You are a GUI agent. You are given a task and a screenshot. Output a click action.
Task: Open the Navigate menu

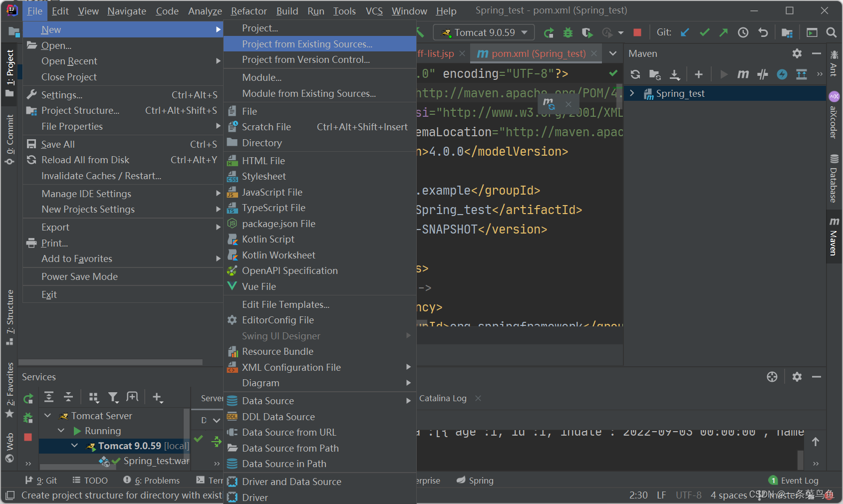pos(127,11)
